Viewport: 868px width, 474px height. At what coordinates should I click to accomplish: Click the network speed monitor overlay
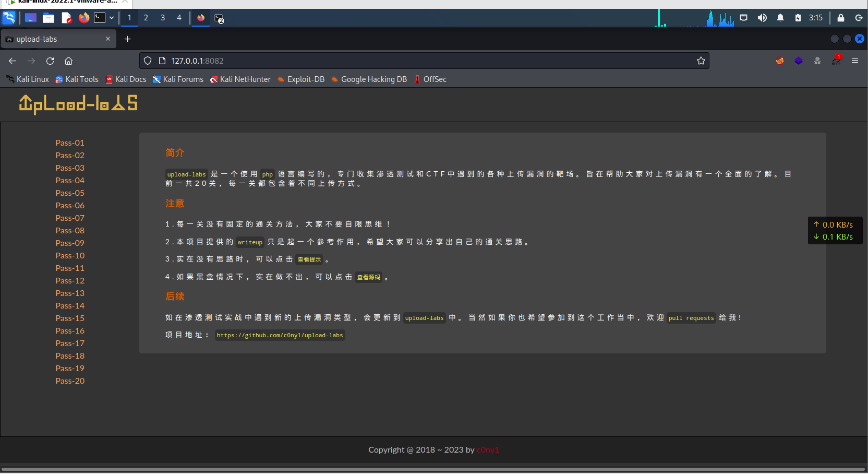pos(835,231)
